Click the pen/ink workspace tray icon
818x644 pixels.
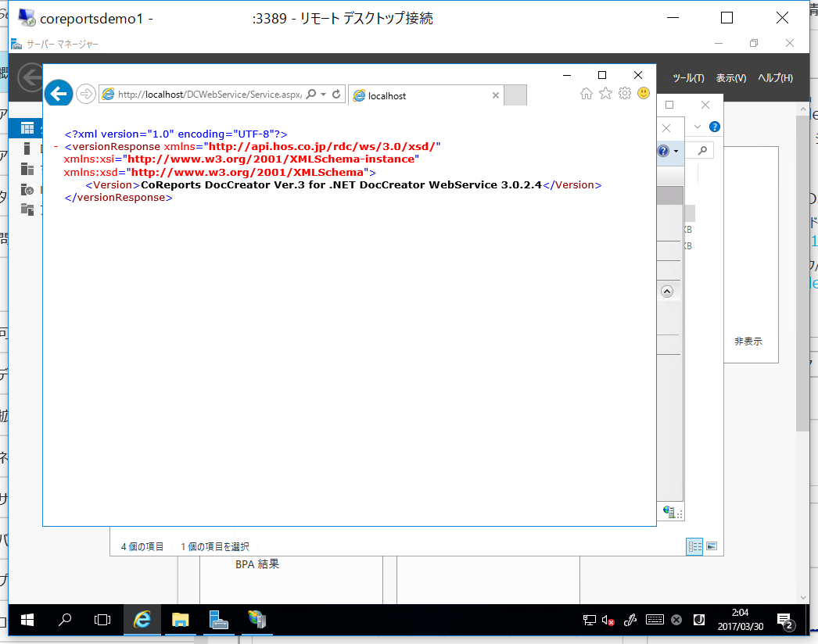click(x=630, y=620)
